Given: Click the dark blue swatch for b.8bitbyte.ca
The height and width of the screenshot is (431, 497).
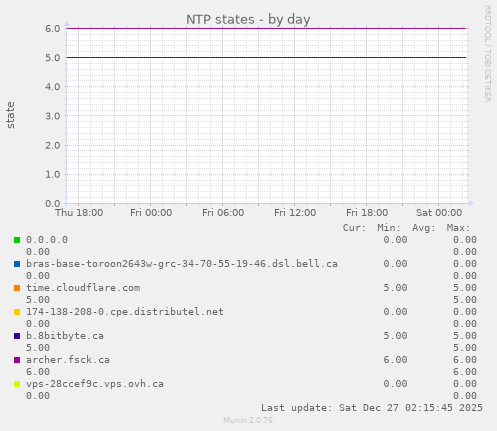Looking at the screenshot, I should click(17, 336).
